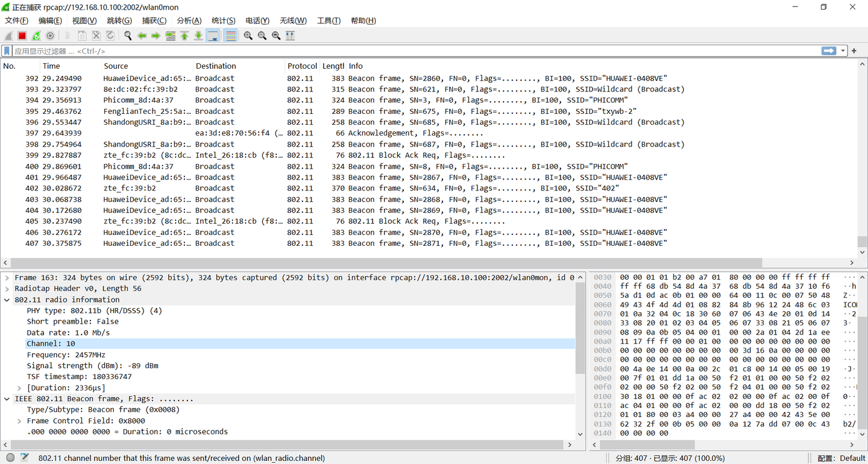The height and width of the screenshot is (464, 868).
Task: Click the greyed start capture shark fin
Action: [8, 36]
